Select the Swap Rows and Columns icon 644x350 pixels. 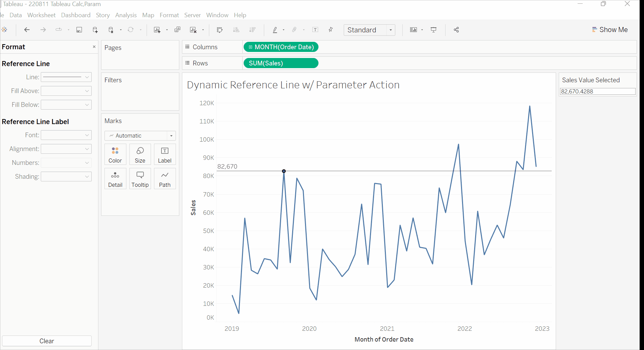(x=219, y=30)
